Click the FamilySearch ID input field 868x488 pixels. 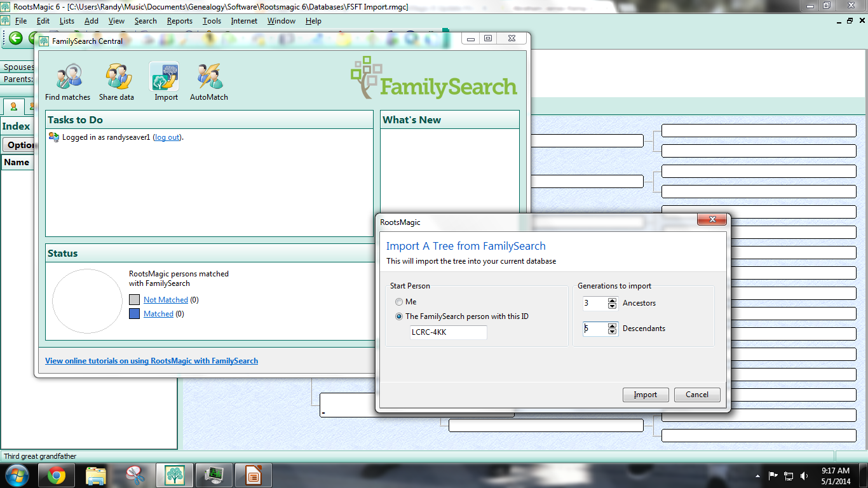(x=449, y=332)
